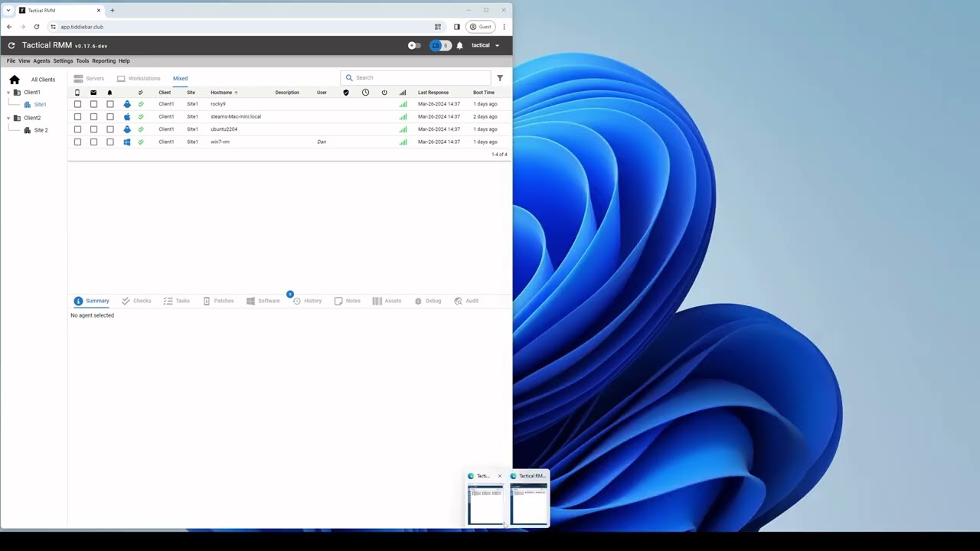
Task: Click the Linux icon in the rocky9 row
Action: (127, 104)
